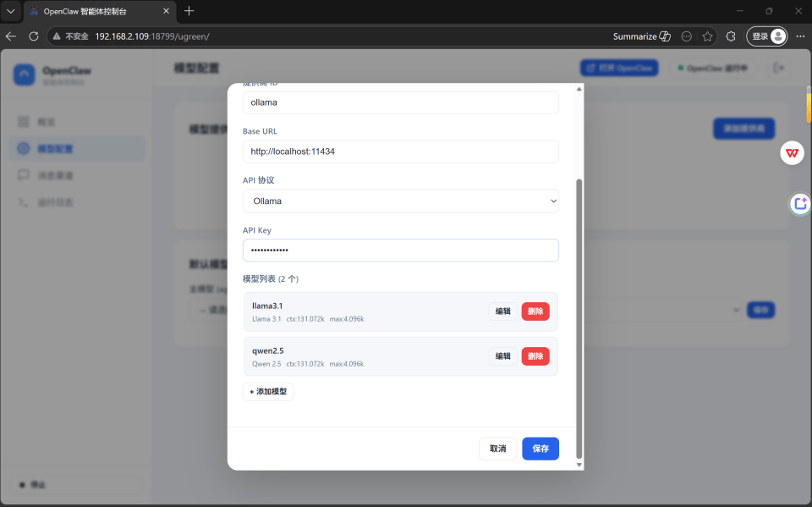The height and width of the screenshot is (507, 812).
Task: Select the run logs sidebar item
Action: coord(77,202)
